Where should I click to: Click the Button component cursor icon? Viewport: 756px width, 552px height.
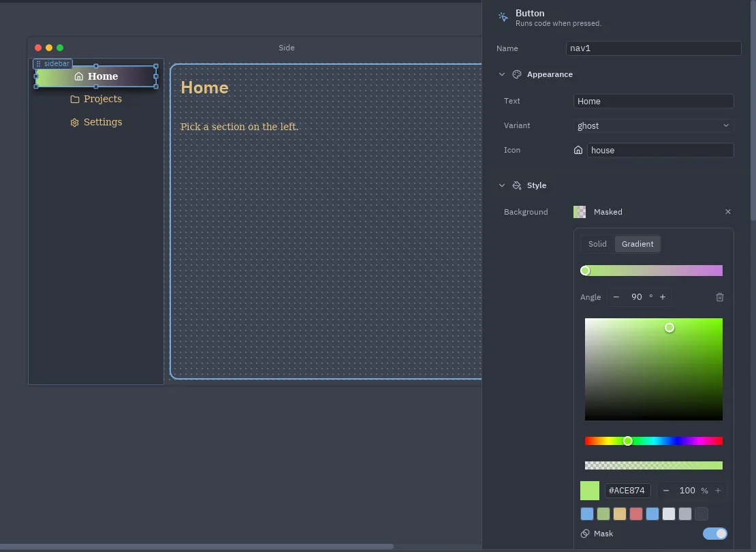[x=503, y=17]
